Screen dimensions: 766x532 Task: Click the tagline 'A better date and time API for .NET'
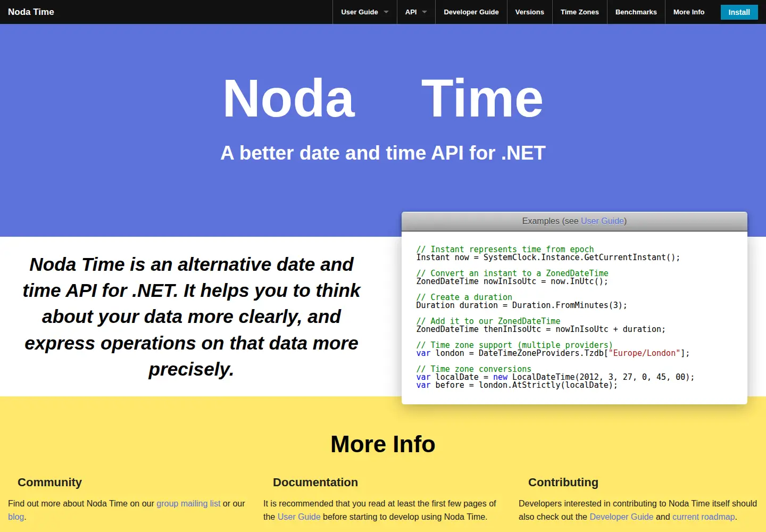(383, 153)
